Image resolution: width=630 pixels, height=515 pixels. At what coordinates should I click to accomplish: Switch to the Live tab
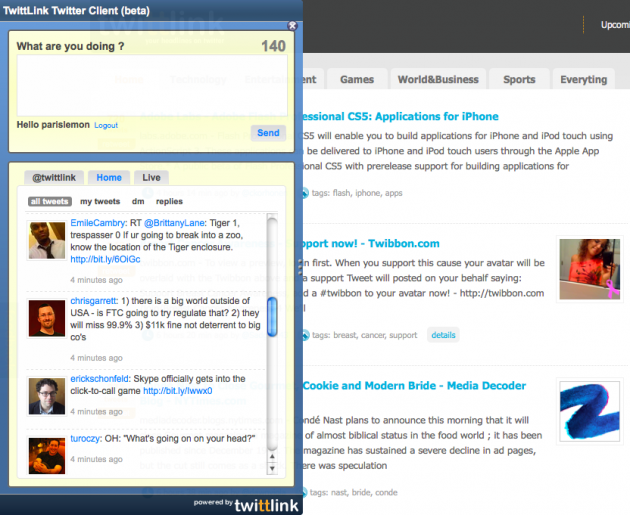[x=151, y=177]
